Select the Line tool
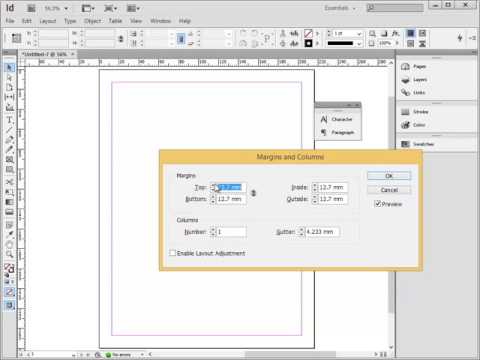Viewport: 480px width, 360px height. (9, 130)
